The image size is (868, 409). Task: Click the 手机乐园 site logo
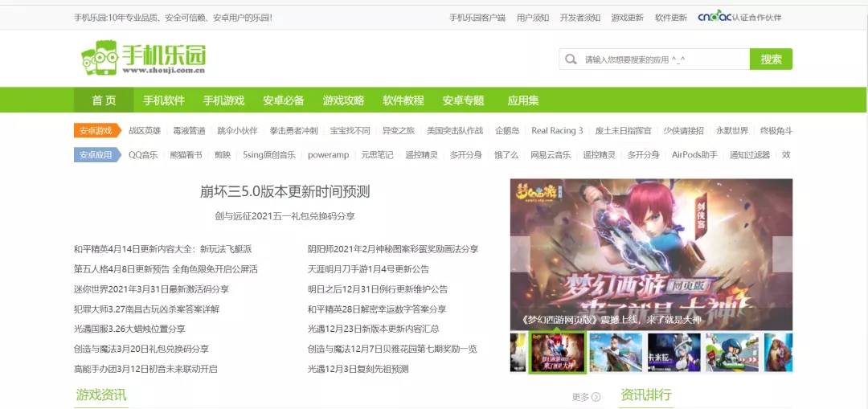pyautogui.click(x=143, y=58)
